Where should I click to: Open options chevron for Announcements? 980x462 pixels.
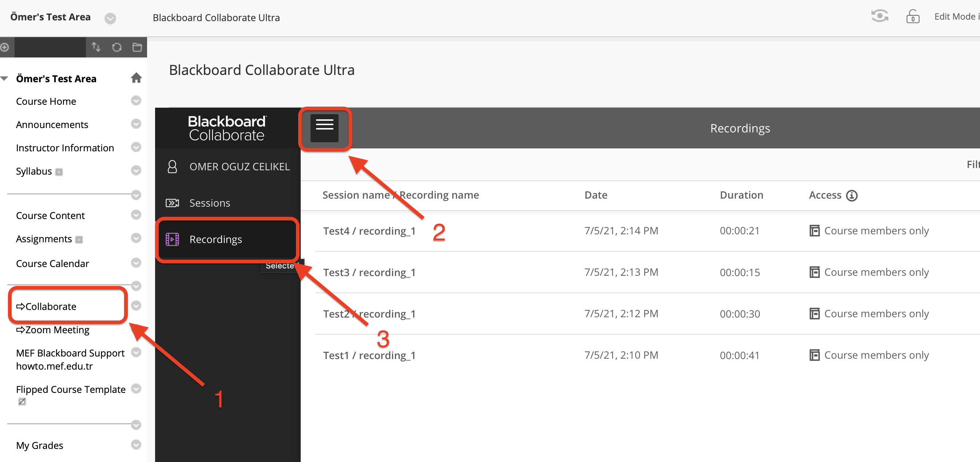click(136, 124)
